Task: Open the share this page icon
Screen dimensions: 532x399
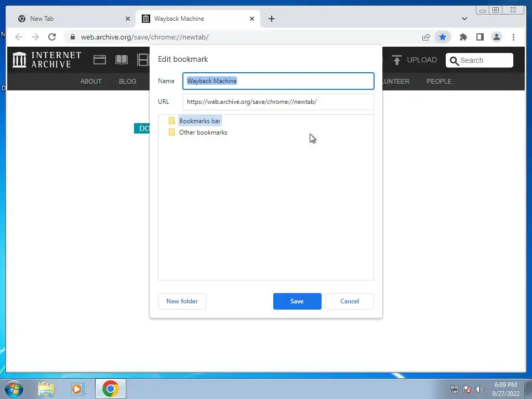Action: click(426, 37)
